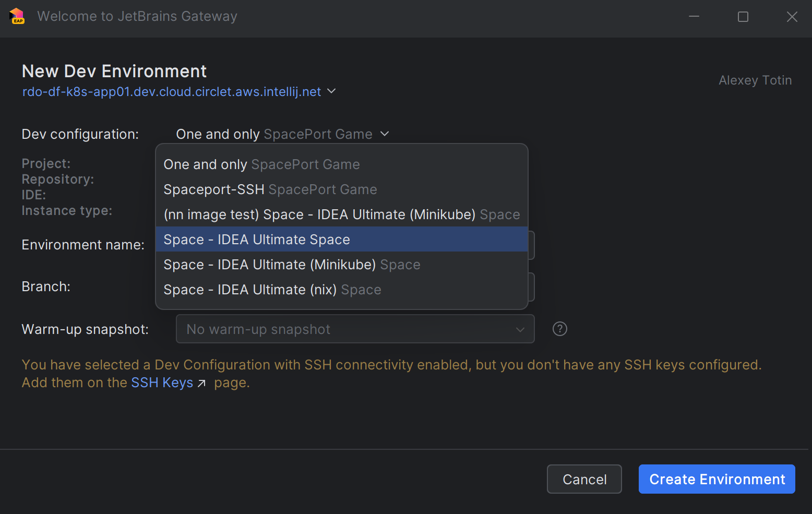
Task: Click the Create Environment button
Action: click(717, 479)
